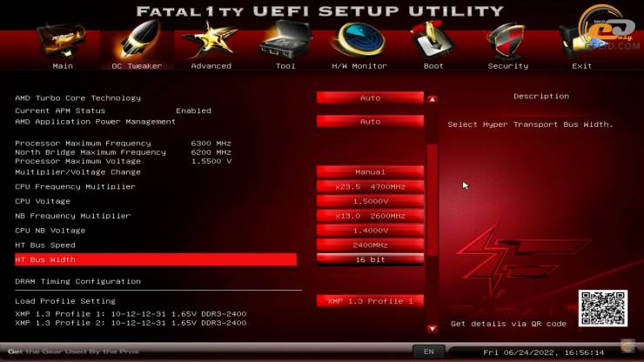
Task: Switch to the Boot tab label
Action: point(433,66)
